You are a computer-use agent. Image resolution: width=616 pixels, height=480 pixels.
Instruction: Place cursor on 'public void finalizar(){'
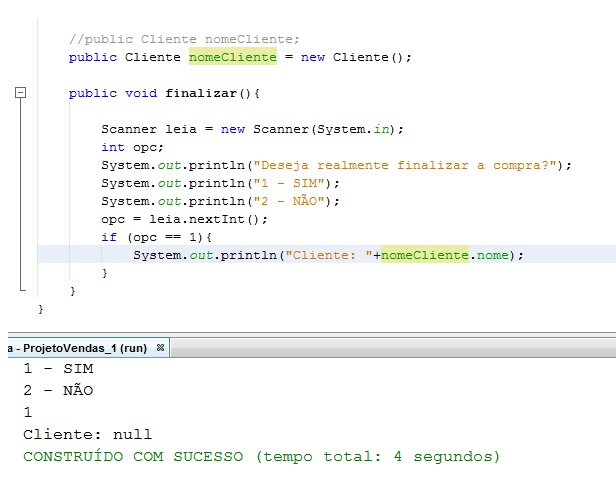pos(164,93)
